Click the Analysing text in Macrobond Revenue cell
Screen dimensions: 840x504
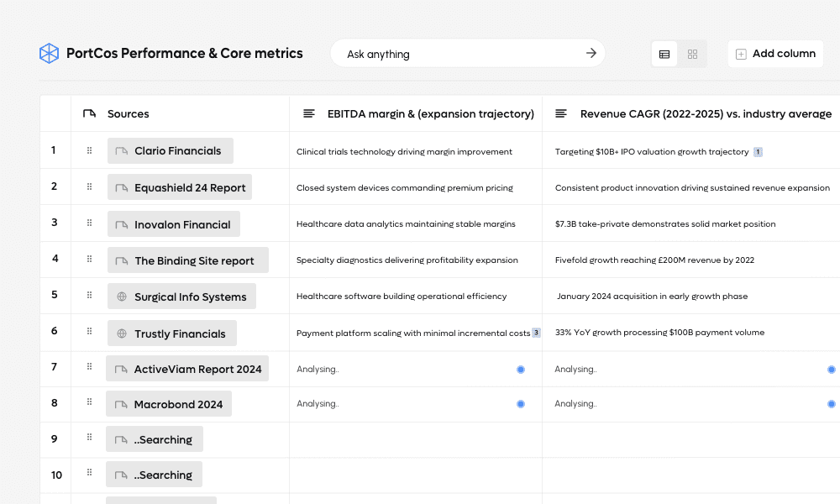point(575,404)
